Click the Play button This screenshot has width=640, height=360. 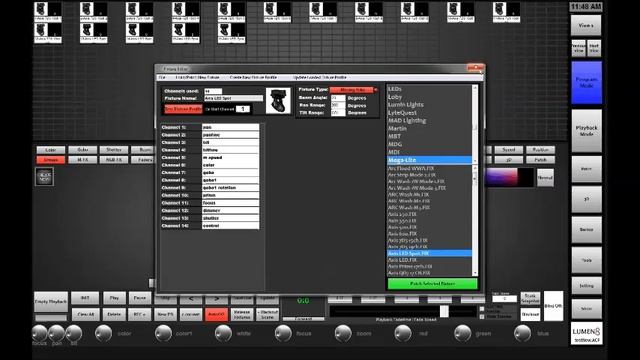click(x=114, y=298)
